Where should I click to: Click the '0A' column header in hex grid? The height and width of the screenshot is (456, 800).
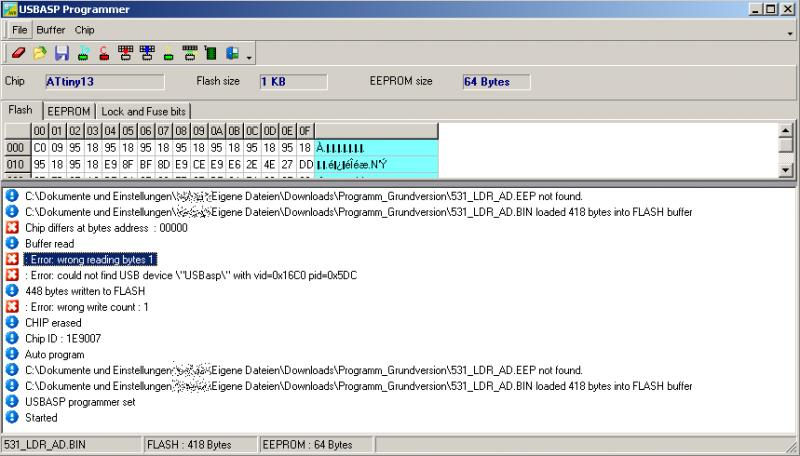point(217,131)
